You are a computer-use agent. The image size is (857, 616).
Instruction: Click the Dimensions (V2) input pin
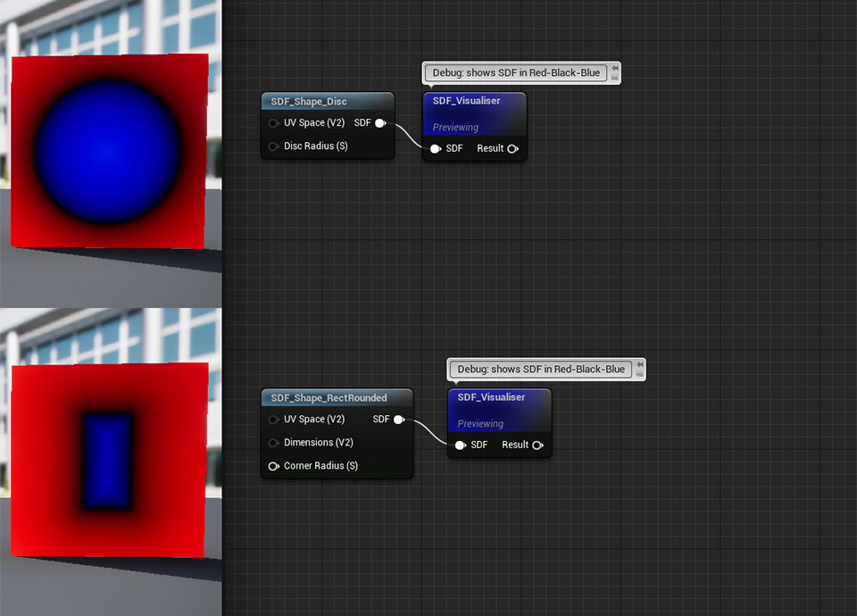[273, 443]
